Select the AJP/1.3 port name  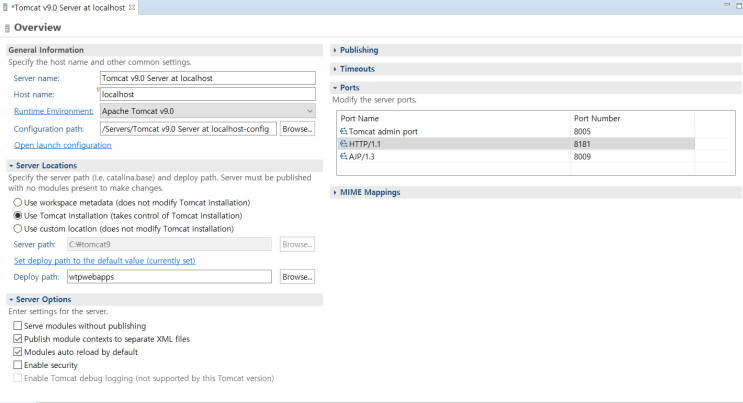pyautogui.click(x=362, y=157)
